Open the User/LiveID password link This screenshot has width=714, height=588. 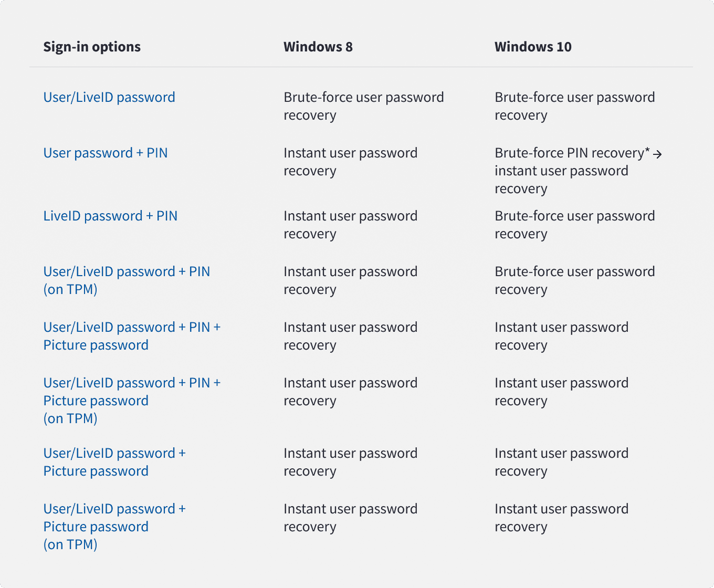pyautogui.click(x=109, y=98)
